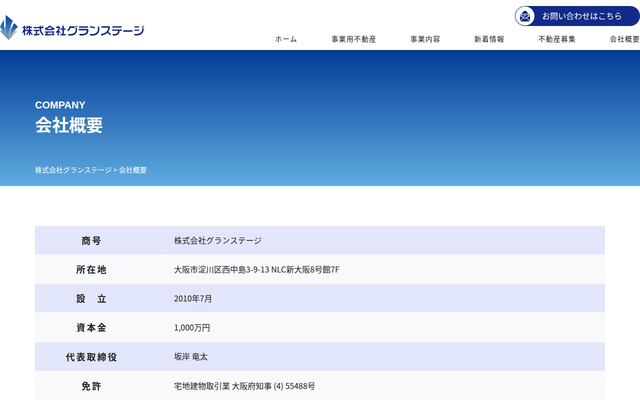
Task: Select the 所在地 row label
Action: click(91, 270)
